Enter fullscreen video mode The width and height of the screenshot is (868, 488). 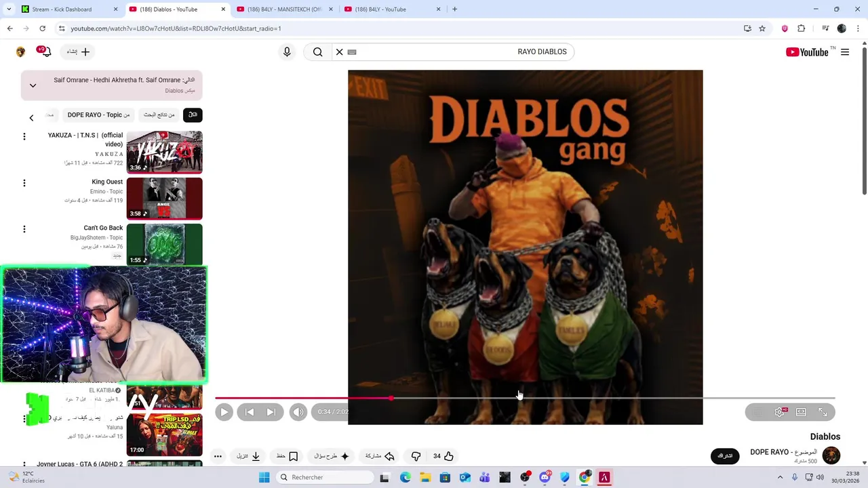point(823,412)
